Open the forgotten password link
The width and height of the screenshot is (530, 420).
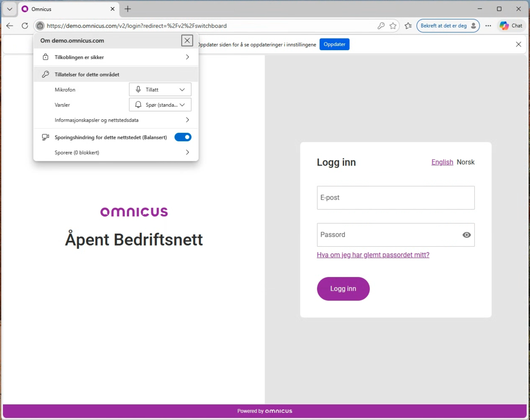[x=373, y=255]
